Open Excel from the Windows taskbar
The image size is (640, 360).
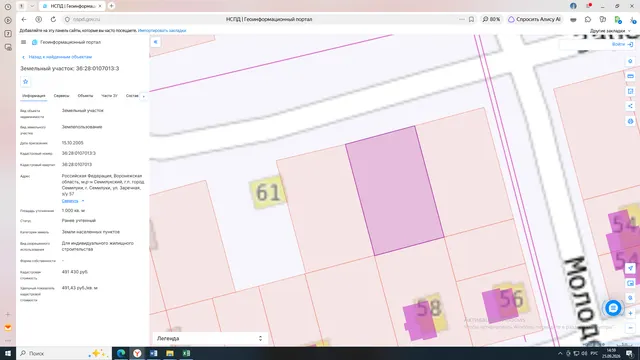pyautogui.click(x=186, y=353)
